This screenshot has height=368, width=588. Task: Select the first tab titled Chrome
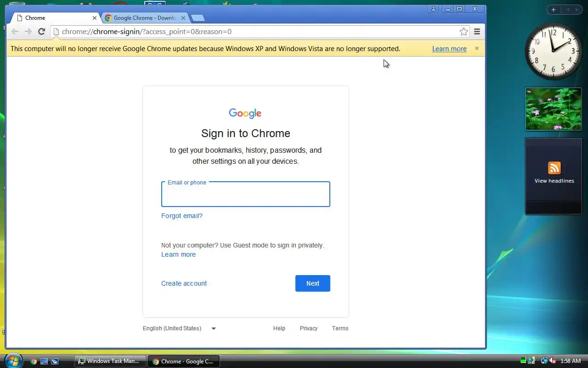55,18
